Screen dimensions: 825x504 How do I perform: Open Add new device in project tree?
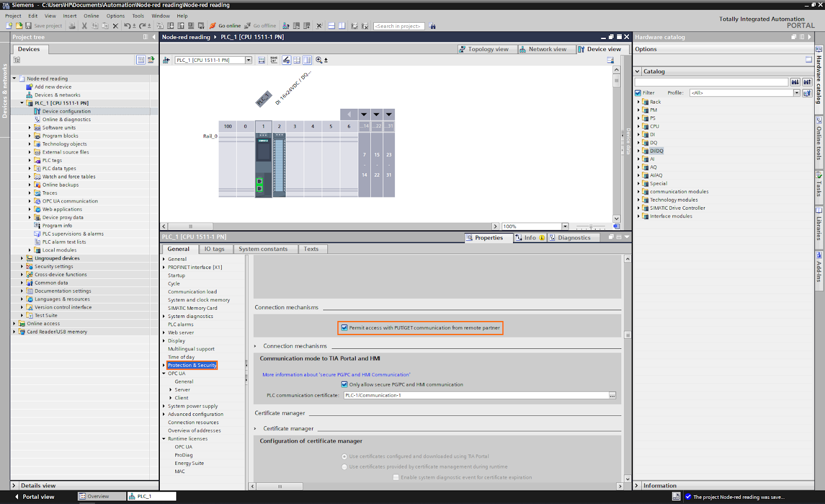coord(53,87)
